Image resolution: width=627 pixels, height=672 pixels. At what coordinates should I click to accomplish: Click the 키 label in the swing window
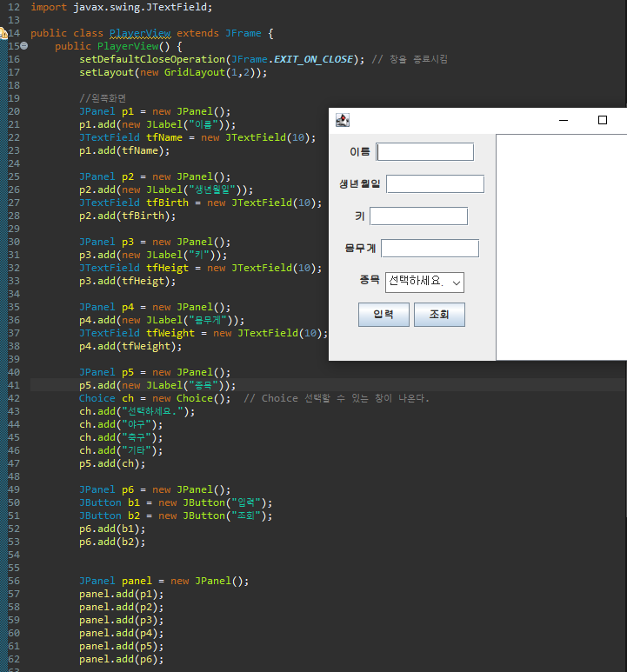click(x=359, y=216)
